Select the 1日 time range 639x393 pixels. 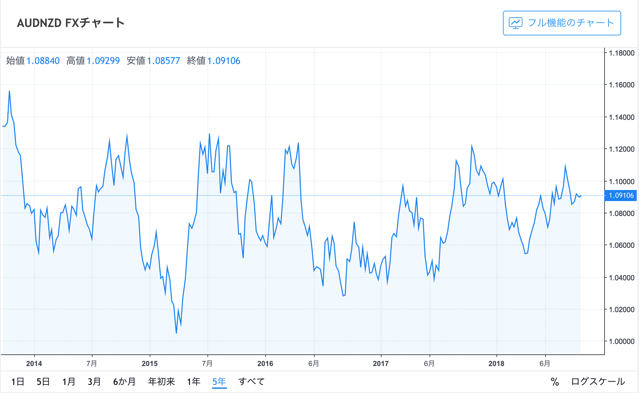[x=18, y=382]
